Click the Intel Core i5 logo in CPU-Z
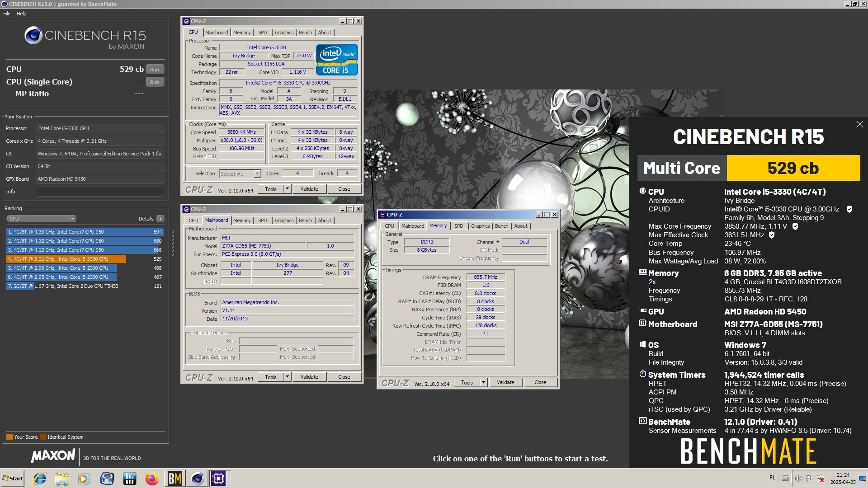This screenshot has height=488, width=868. (x=337, y=59)
